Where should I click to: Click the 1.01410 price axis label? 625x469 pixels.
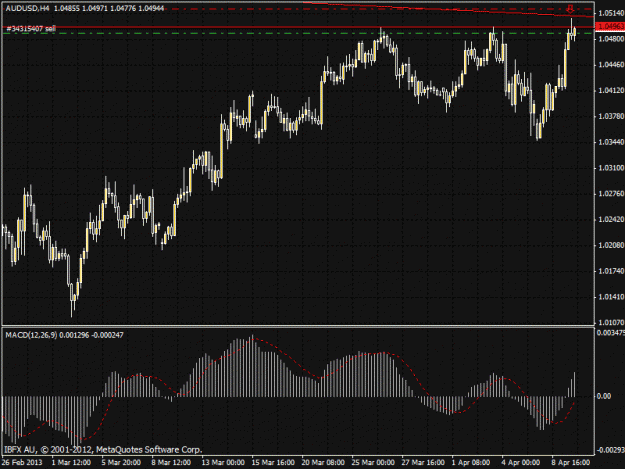coord(611,297)
